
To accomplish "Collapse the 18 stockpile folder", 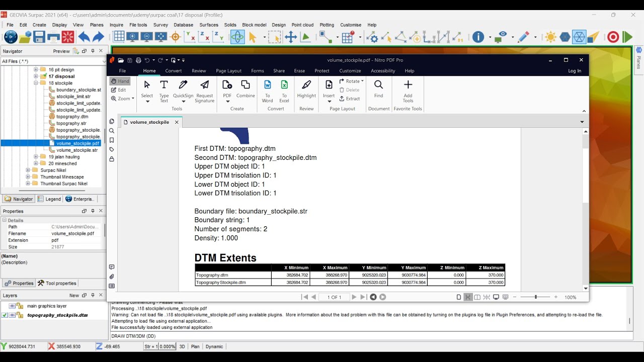I will click(36, 83).
